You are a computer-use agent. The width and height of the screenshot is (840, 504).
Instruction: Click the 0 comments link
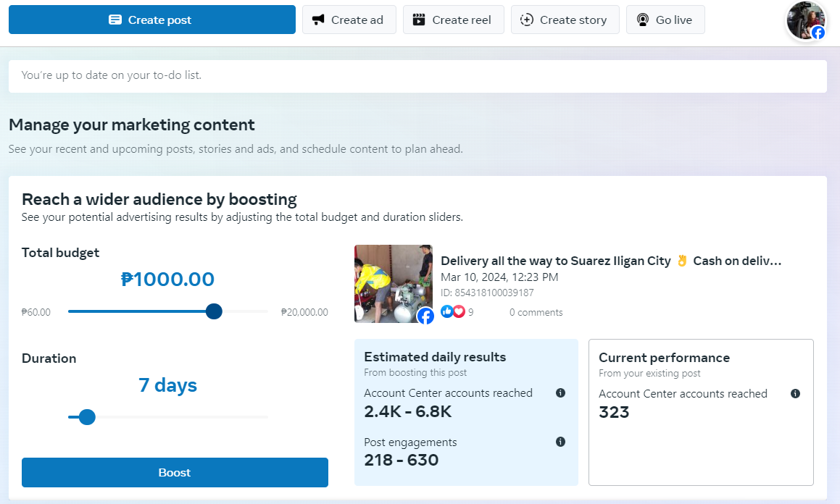[536, 312]
